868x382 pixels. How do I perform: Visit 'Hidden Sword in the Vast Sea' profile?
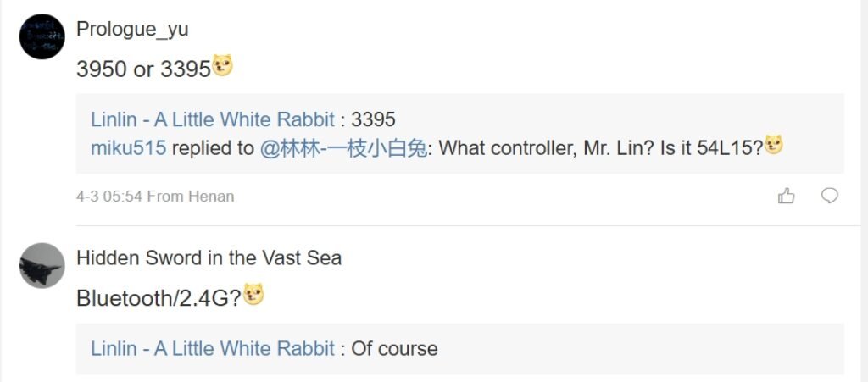point(209,257)
